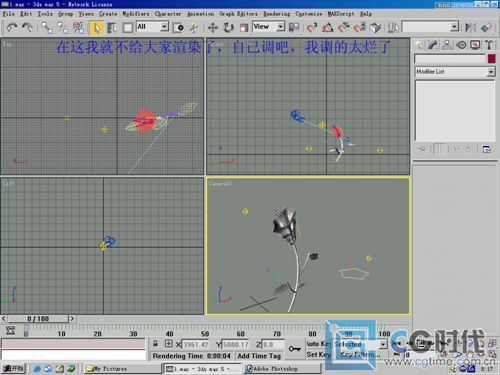Toggle Auto Key animation mode

coord(318,344)
